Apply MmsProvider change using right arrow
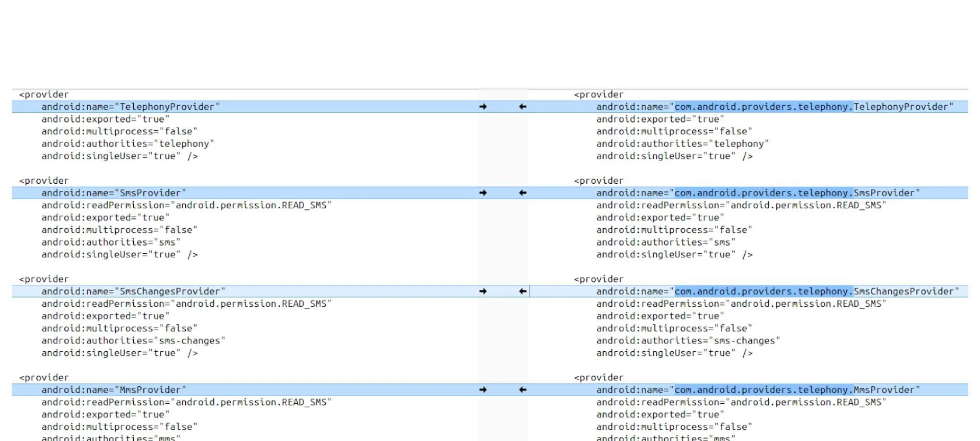Screen dimensions: 980x441 483,390
